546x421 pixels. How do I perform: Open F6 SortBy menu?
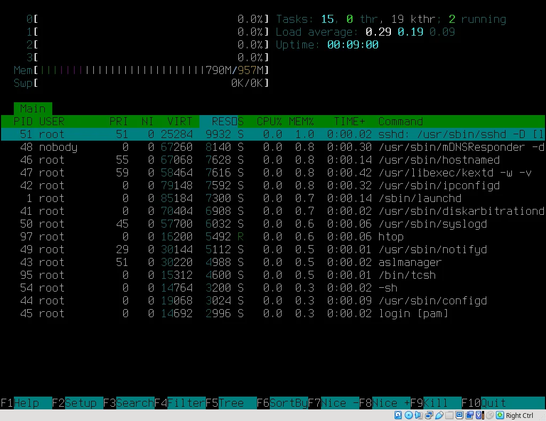[282, 403]
